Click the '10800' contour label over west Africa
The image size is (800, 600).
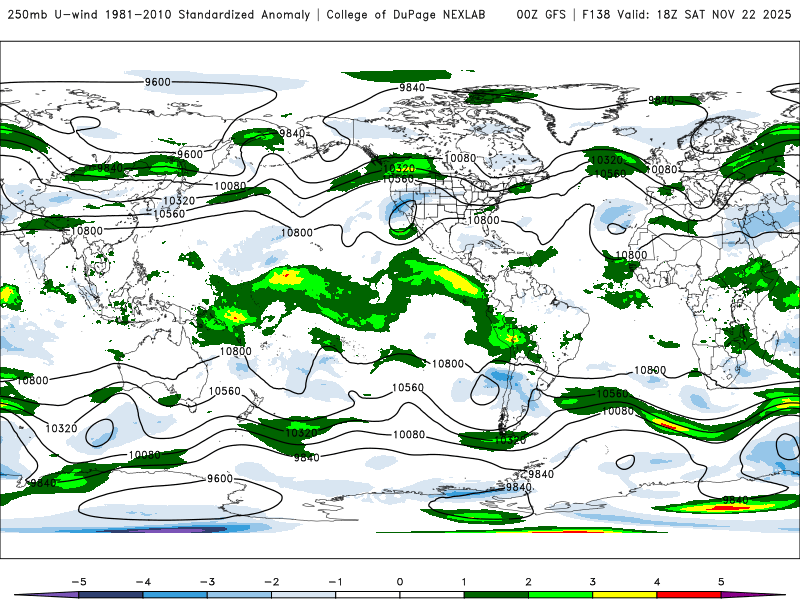(x=631, y=255)
